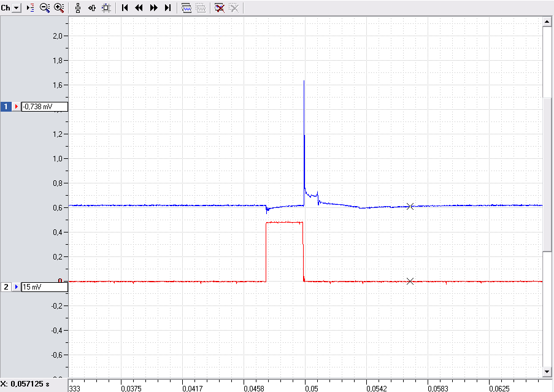Click the 2,0 value on the vertical axis
554x392 pixels.
(x=58, y=36)
